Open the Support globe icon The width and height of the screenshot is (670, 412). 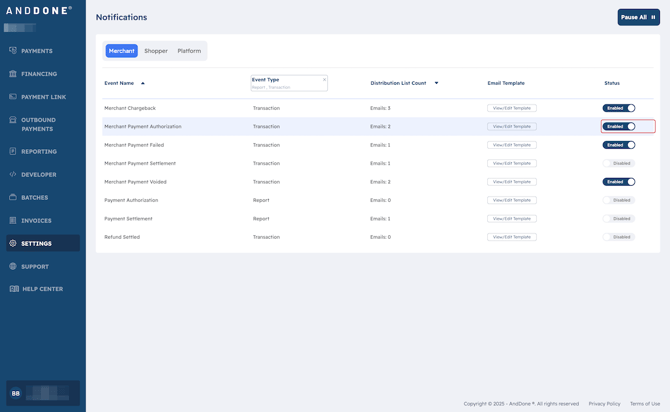[13, 267]
